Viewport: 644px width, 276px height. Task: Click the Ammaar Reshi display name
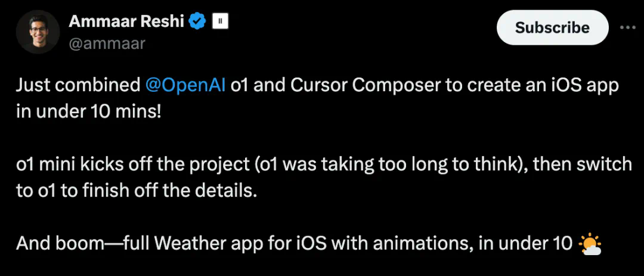click(x=127, y=22)
